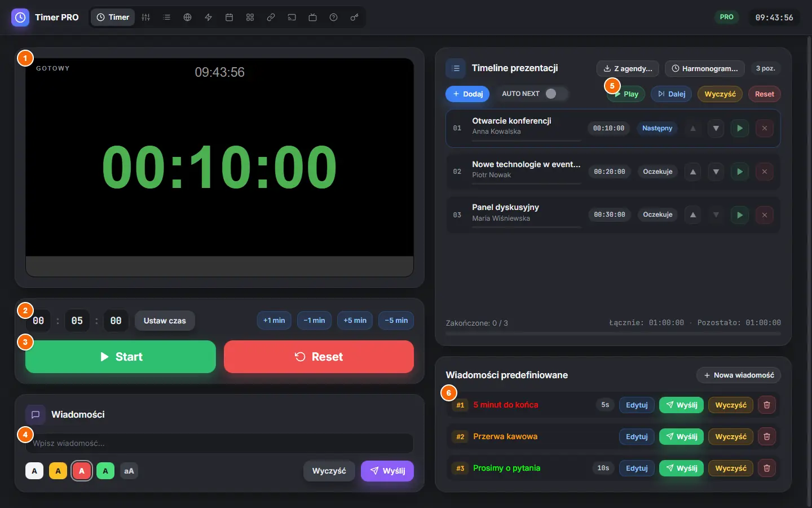
Task: Select the yellow message color swatch
Action: coord(58,471)
